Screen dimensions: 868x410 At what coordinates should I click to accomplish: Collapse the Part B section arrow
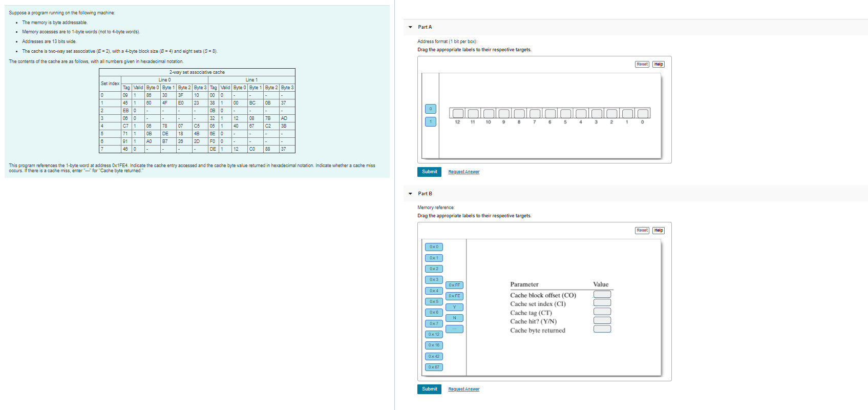click(410, 194)
